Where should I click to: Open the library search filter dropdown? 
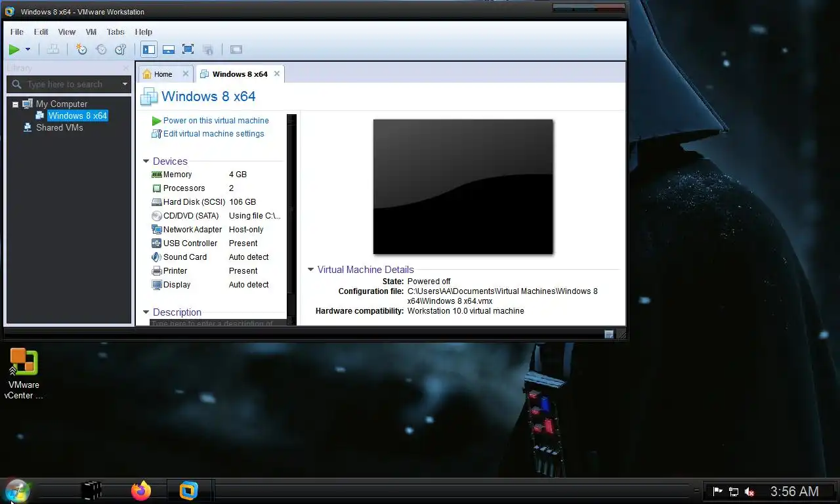pos(125,84)
